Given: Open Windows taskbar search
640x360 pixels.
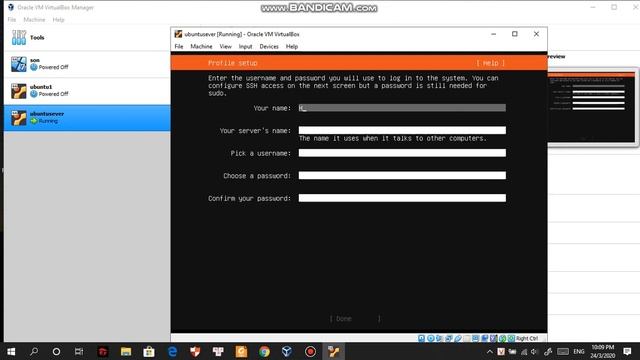Looking at the screenshot, I should [34, 351].
